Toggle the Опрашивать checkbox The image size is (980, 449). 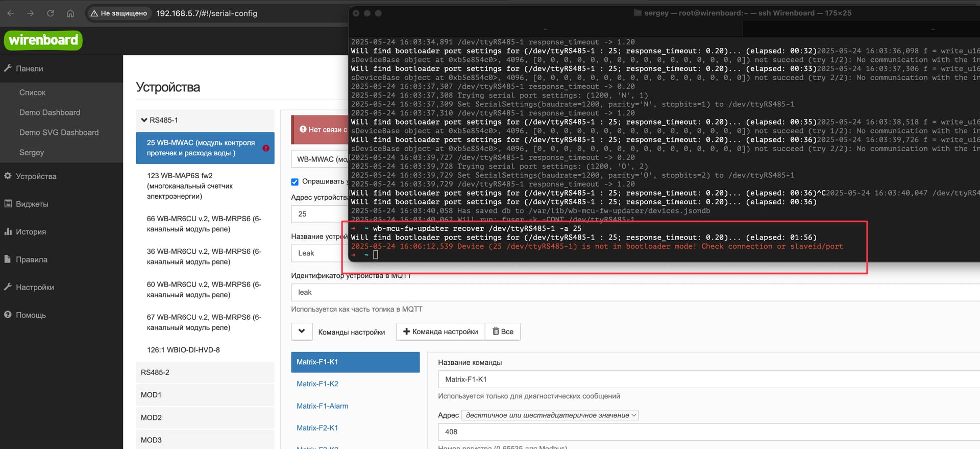(295, 182)
